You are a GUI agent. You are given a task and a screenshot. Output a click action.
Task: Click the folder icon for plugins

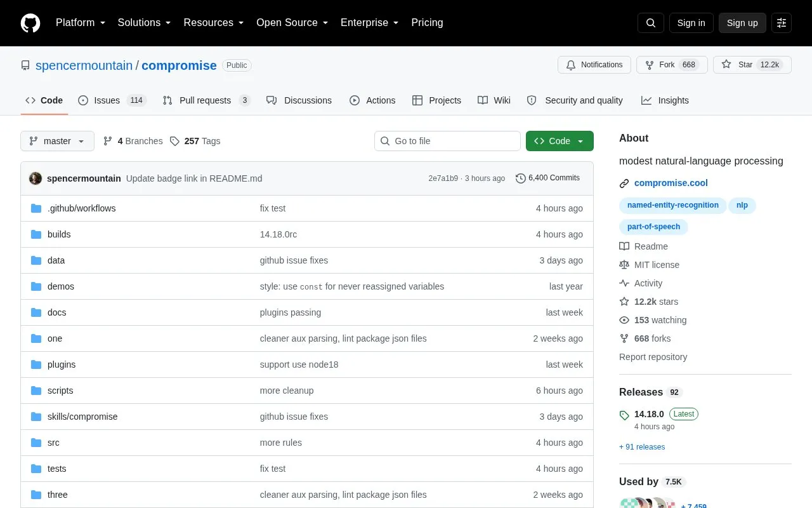click(36, 364)
